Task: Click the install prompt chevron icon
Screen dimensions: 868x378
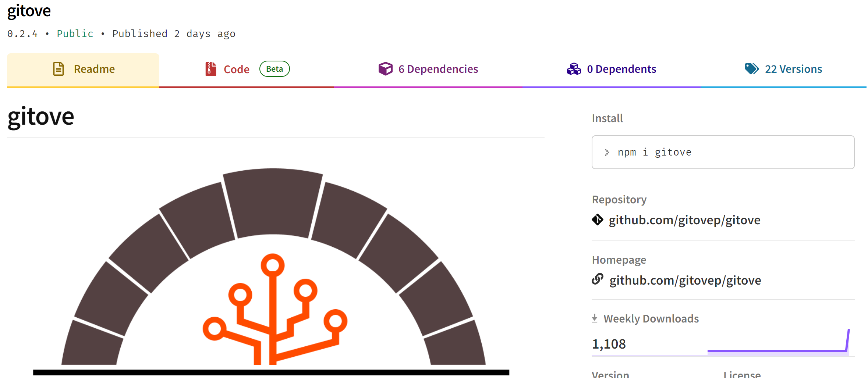Action: pyautogui.click(x=607, y=152)
